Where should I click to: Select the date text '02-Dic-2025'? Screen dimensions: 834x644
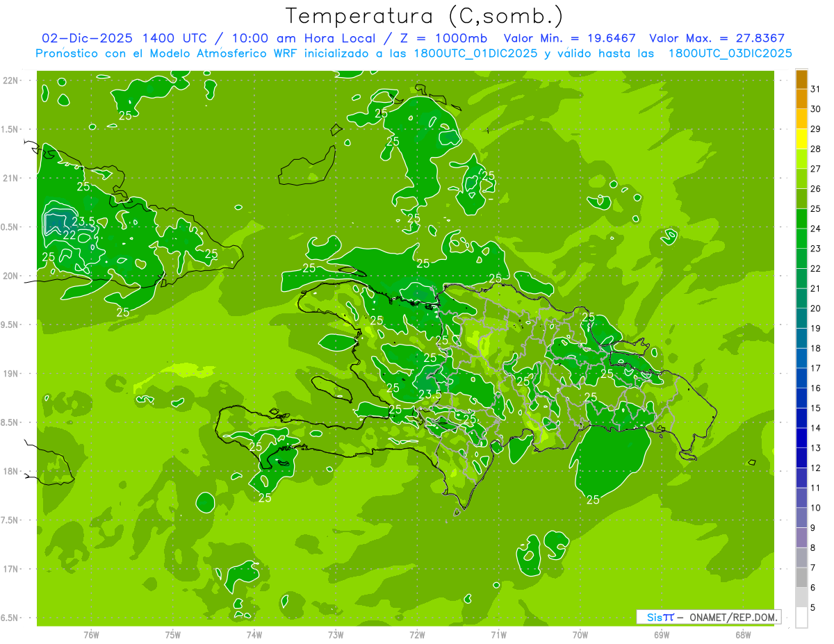[x=88, y=38]
